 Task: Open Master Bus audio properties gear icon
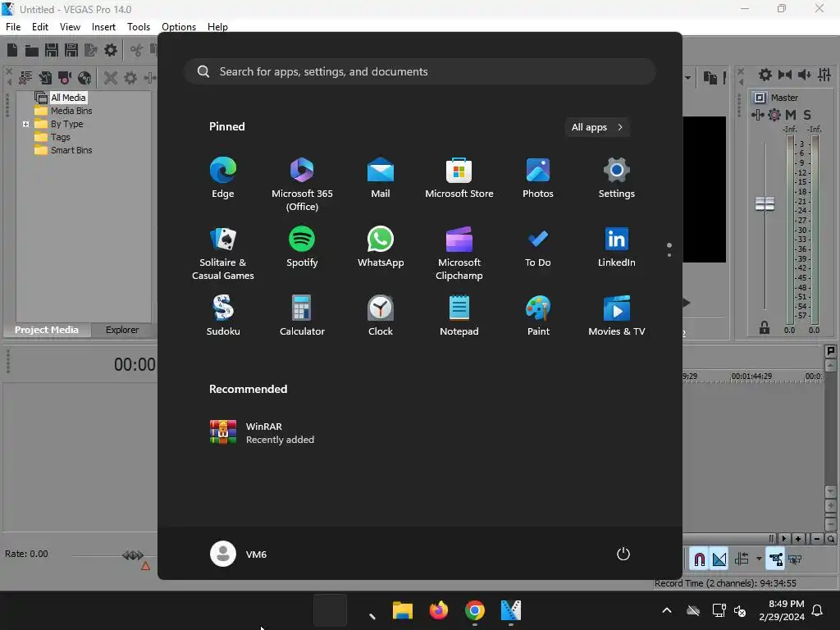(x=765, y=75)
